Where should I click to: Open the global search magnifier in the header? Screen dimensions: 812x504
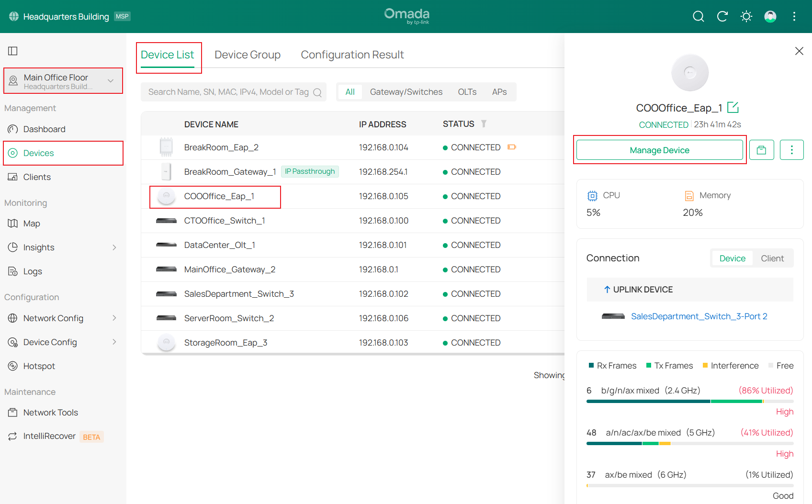point(699,16)
